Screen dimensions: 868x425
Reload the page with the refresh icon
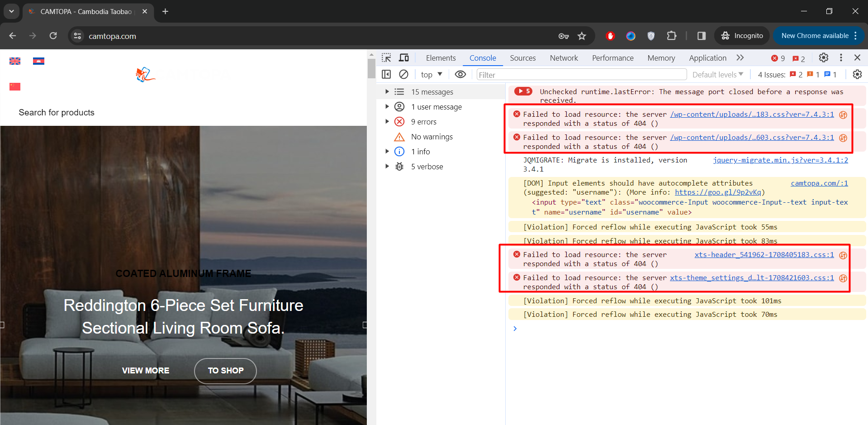click(53, 36)
